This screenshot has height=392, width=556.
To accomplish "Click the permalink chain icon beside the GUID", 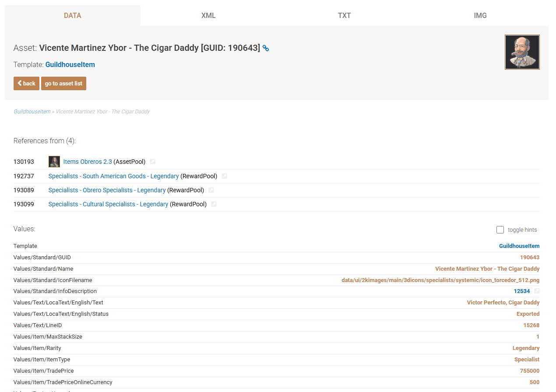I will pyautogui.click(x=266, y=49).
